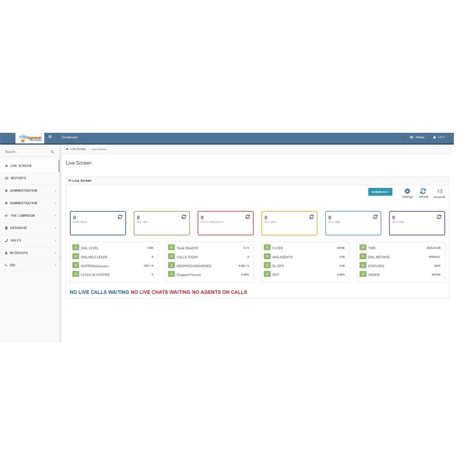Refresh the Q.C. OK card
Viewport: 476px width, 476px height.
184,217
